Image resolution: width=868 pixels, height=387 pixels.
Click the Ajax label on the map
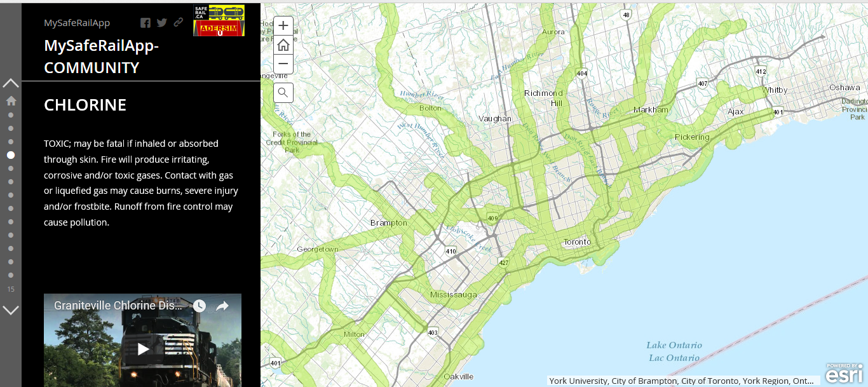pyautogui.click(x=735, y=112)
